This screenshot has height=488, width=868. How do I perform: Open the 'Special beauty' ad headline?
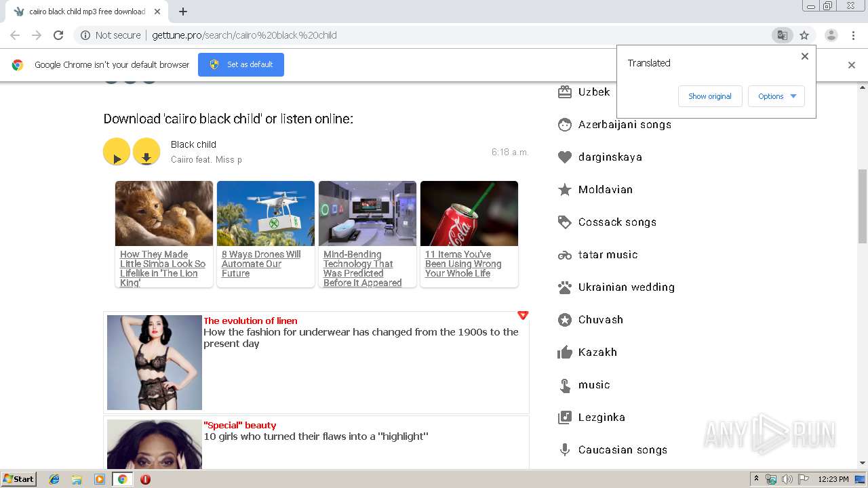(240, 426)
